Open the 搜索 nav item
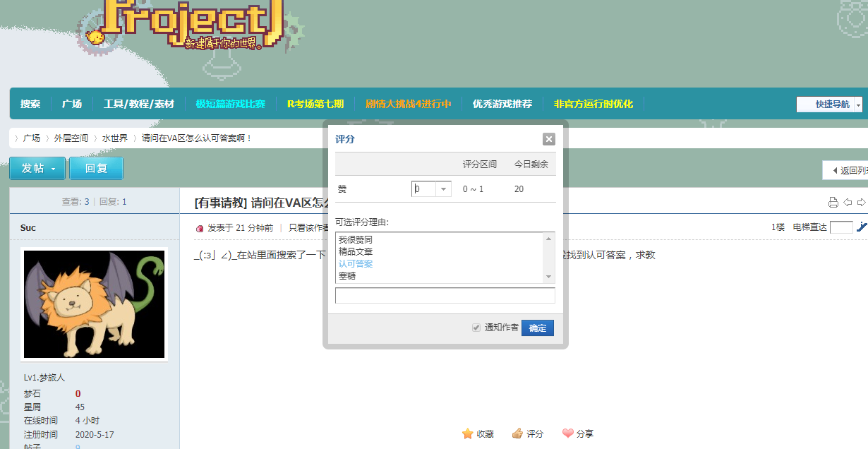Screen dimensions: 868x449 coord(30,104)
